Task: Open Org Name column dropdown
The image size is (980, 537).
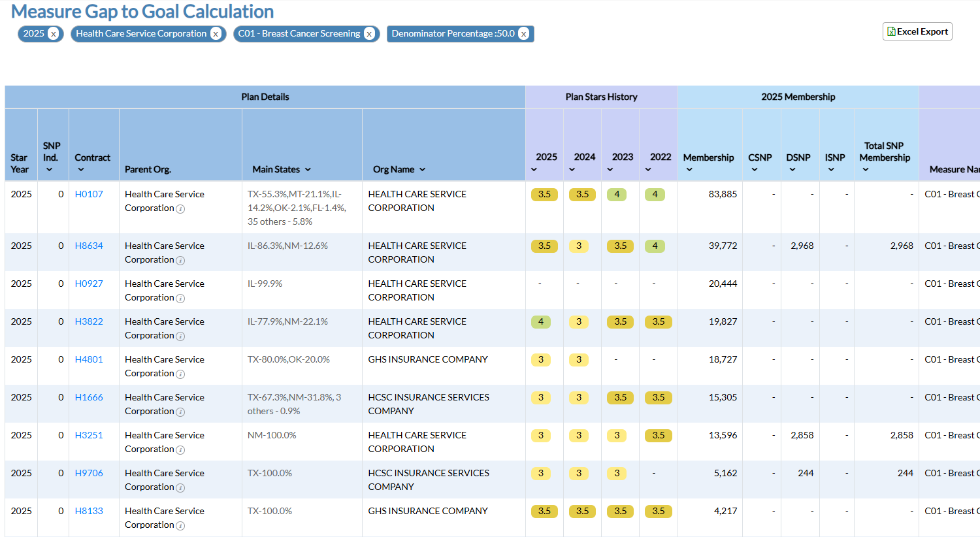Action: [422, 170]
